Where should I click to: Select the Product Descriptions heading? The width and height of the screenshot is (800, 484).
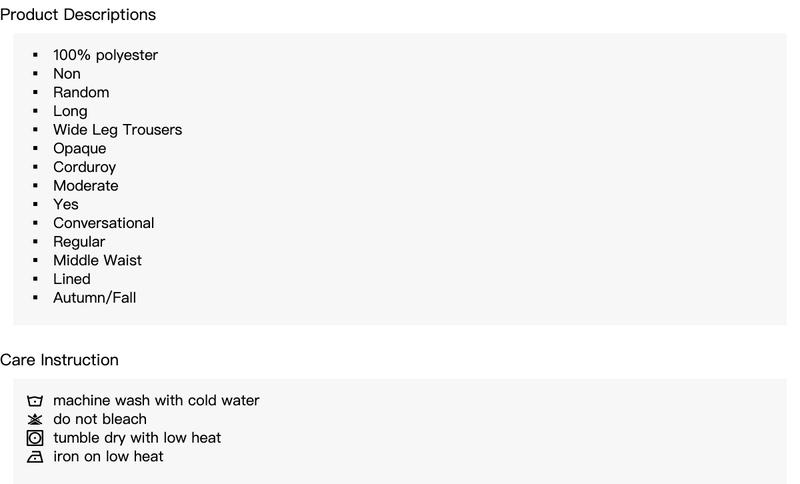click(x=78, y=15)
